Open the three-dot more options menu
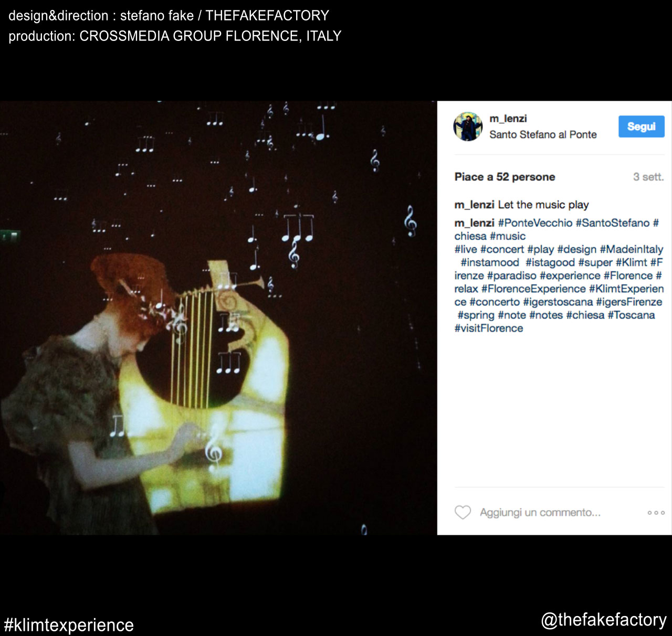This screenshot has height=636, width=672. pyautogui.click(x=656, y=513)
